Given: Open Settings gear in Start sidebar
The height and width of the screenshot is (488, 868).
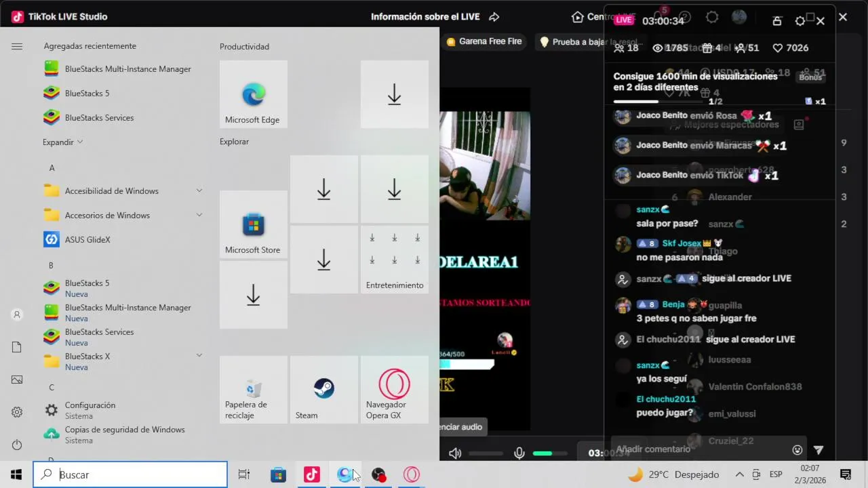Looking at the screenshot, I should point(17,412).
